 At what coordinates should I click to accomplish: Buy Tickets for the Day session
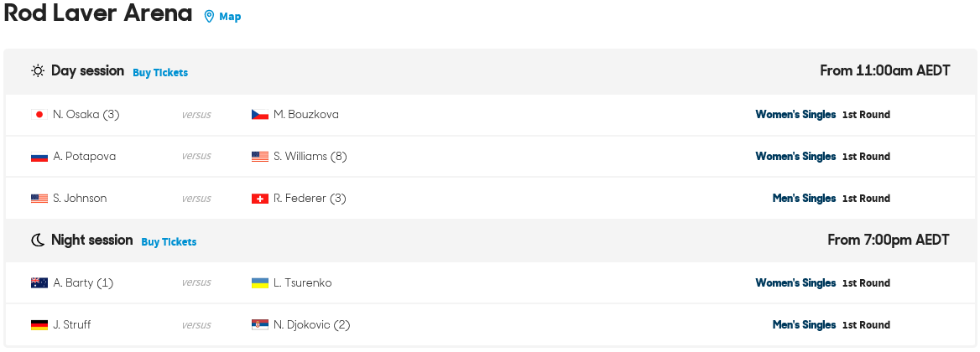pyautogui.click(x=160, y=72)
